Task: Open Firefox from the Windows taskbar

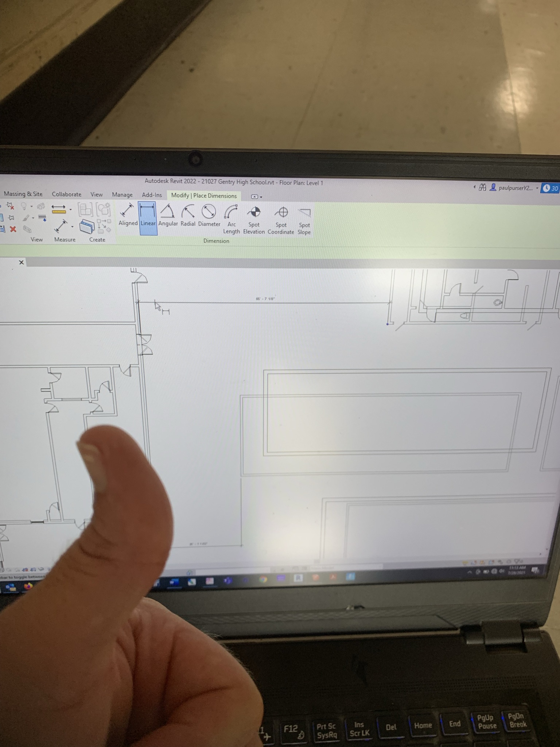Action: point(28,587)
